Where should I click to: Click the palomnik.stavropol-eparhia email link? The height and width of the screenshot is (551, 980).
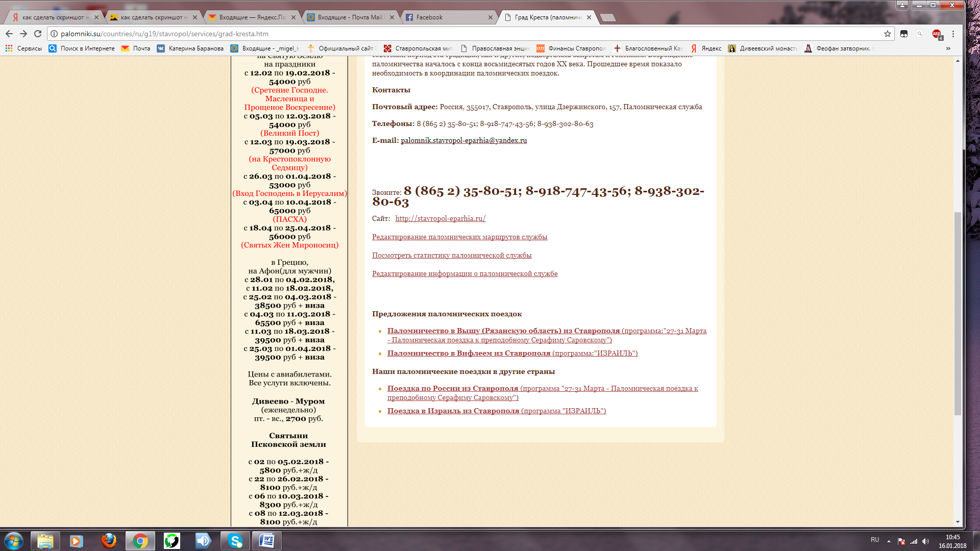(463, 140)
